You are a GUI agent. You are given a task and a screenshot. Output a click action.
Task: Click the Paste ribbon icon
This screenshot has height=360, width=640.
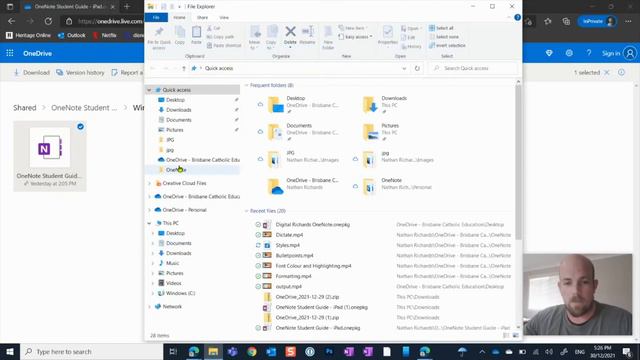pos(196,35)
